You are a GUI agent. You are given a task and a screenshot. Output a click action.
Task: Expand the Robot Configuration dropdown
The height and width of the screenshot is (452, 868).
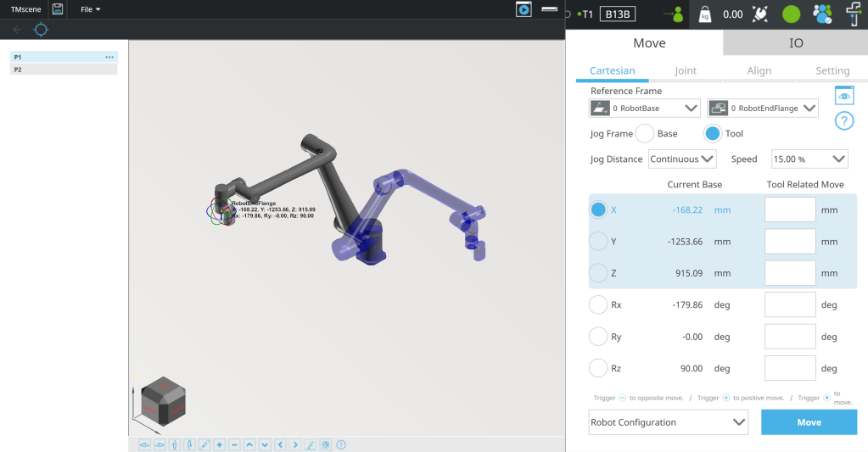tap(668, 422)
